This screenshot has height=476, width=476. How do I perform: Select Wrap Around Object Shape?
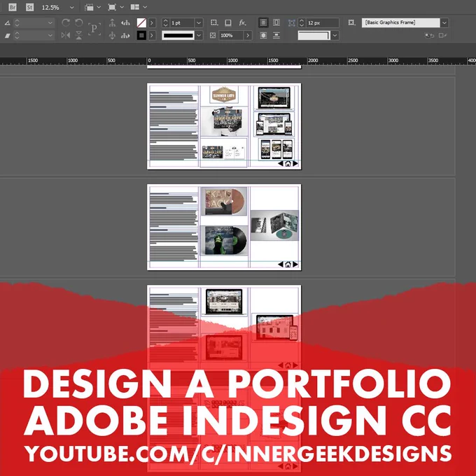[x=263, y=35]
